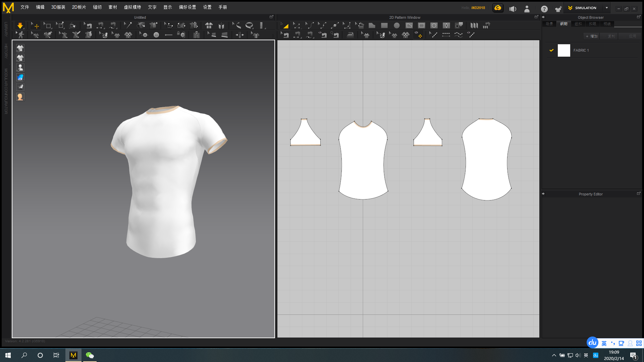Viewport: 644px width, 362px height.
Task: Open the 缝纫 menu
Action: coord(97,7)
